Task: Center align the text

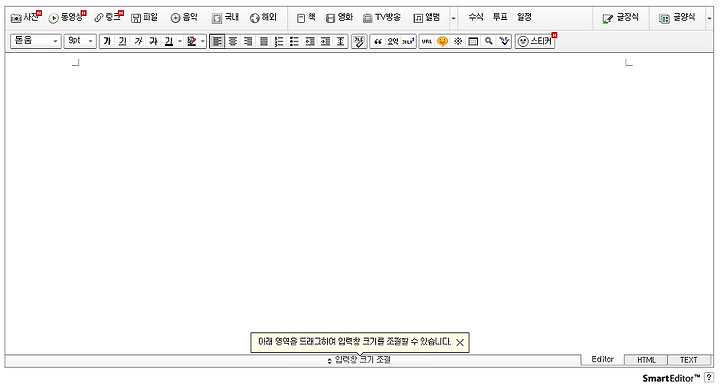Action: [x=233, y=41]
